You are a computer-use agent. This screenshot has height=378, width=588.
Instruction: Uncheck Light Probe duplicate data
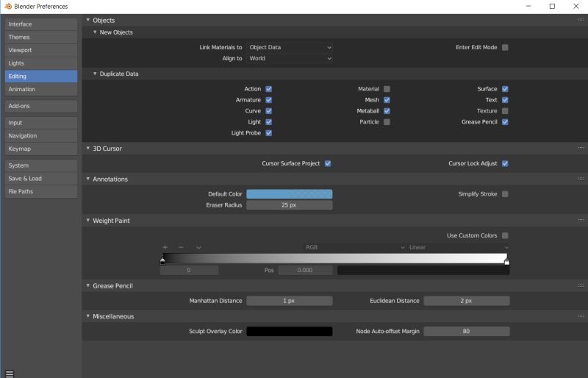point(269,133)
